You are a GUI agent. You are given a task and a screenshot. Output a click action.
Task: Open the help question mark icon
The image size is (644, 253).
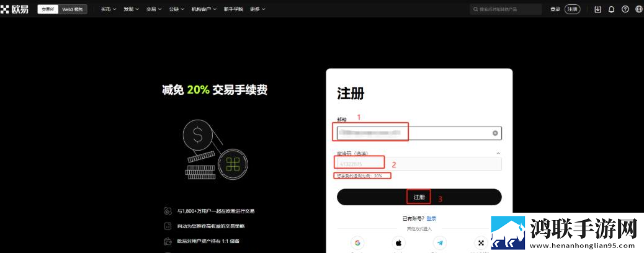pos(625,9)
